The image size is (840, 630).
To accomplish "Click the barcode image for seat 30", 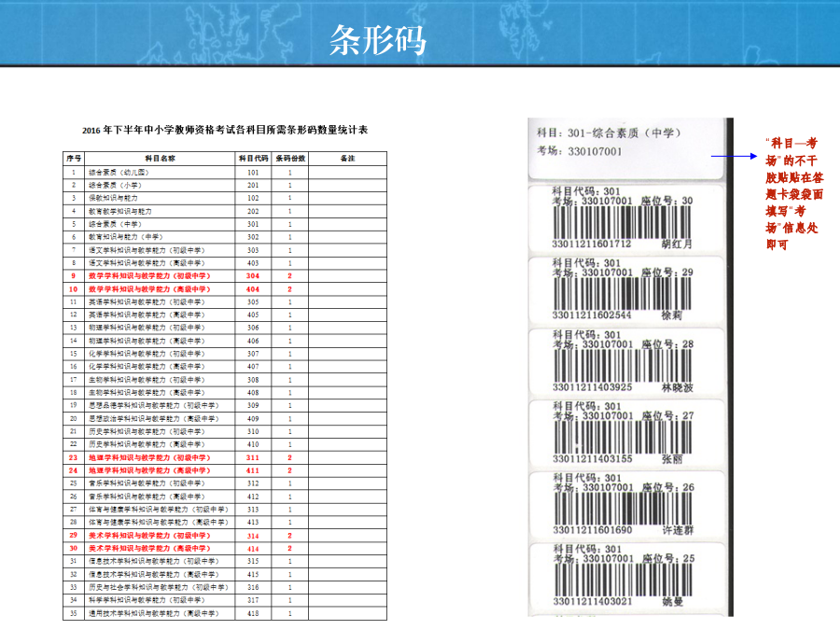I will 622,222.
